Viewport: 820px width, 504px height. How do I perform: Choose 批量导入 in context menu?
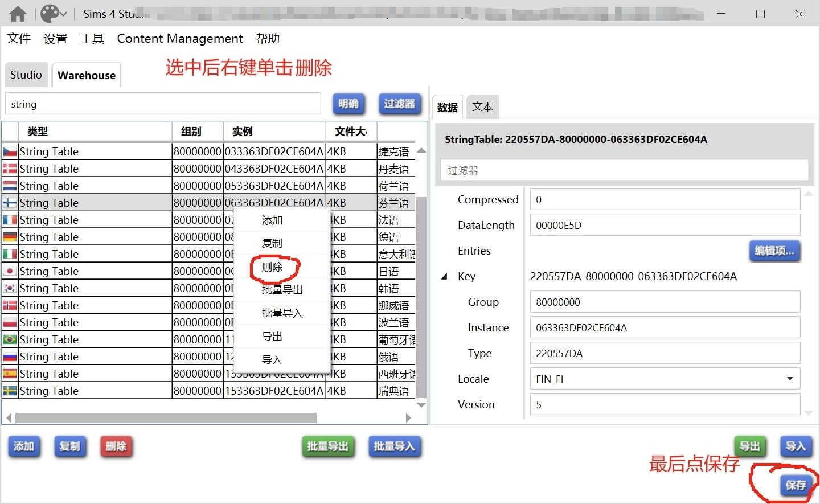pos(282,313)
